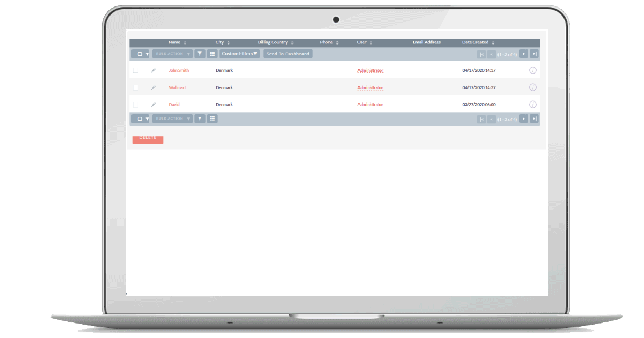Viewport: 644px width, 338px height.
Task: Open the column chooser beside Custom Filters
Action: [213, 54]
